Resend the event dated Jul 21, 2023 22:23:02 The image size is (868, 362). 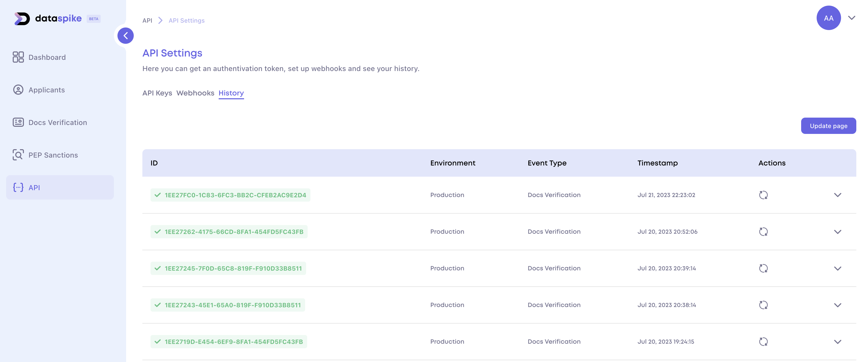click(763, 195)
